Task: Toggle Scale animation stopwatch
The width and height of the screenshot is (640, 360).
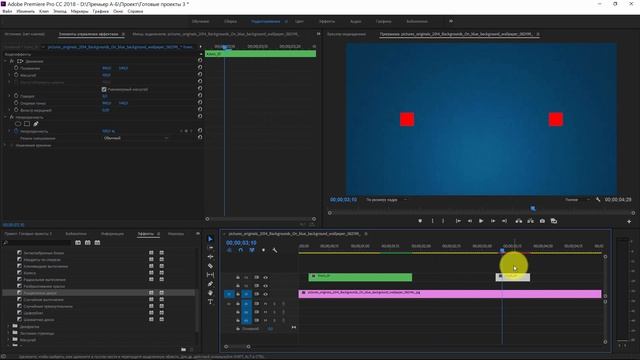Action: click(16, 75)
